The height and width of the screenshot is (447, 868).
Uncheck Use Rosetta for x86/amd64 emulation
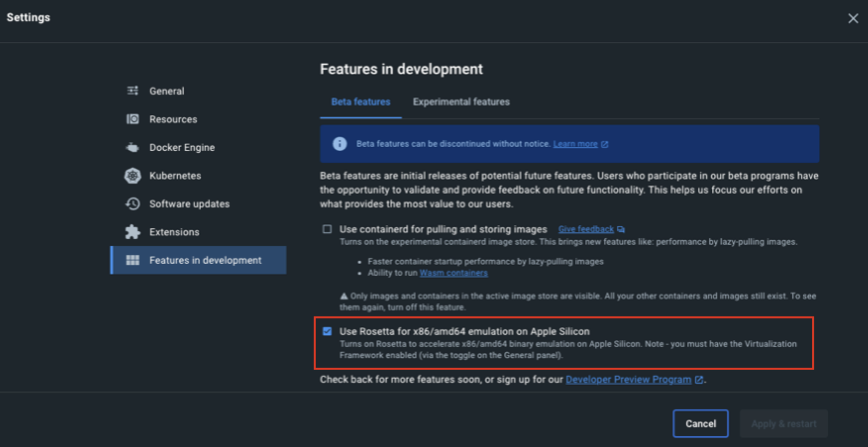(327, 332)
